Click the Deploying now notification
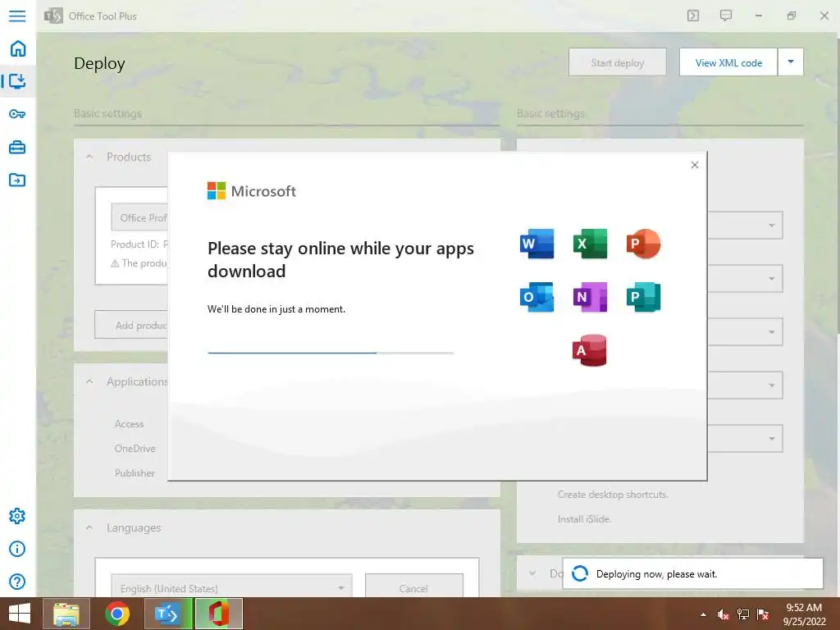 692,573
